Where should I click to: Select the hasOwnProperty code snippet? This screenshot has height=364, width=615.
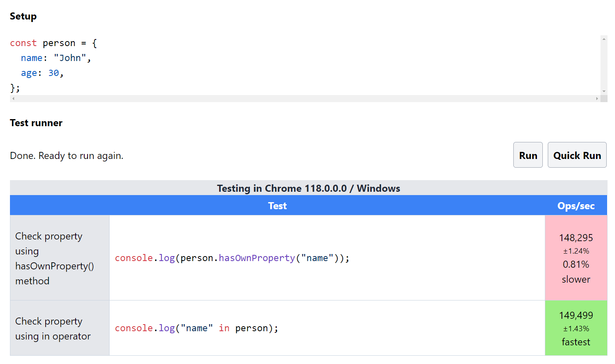click(232, 258)
